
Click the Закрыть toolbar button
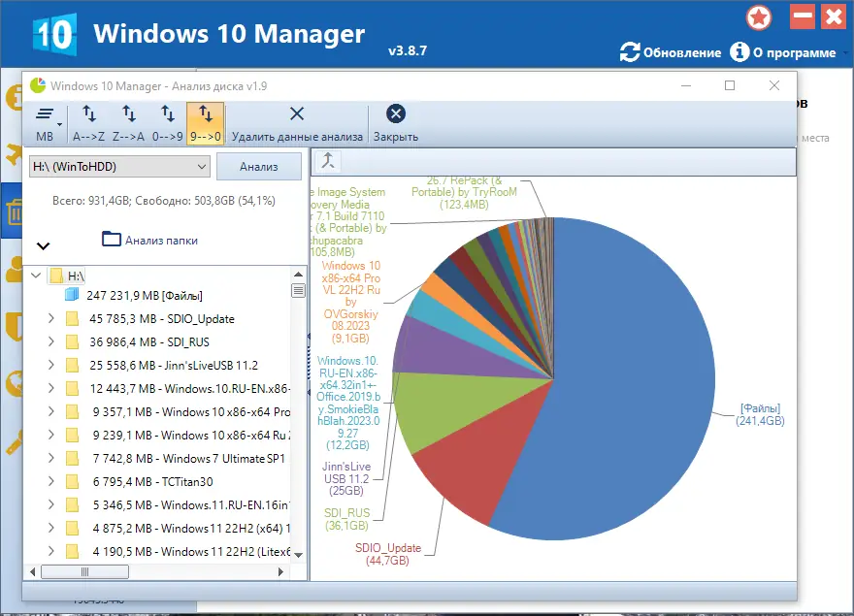point(395,124)
